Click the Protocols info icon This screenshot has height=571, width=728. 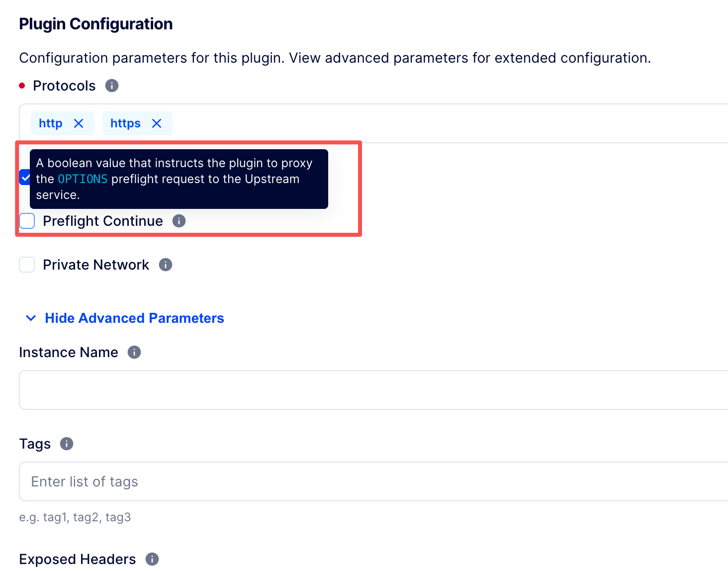[112, 86]
